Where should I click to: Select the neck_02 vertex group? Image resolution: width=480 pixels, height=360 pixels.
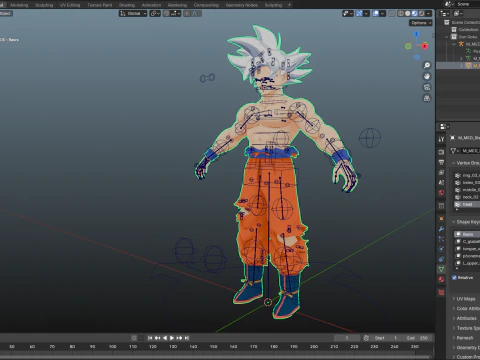[x=467, y=197]
